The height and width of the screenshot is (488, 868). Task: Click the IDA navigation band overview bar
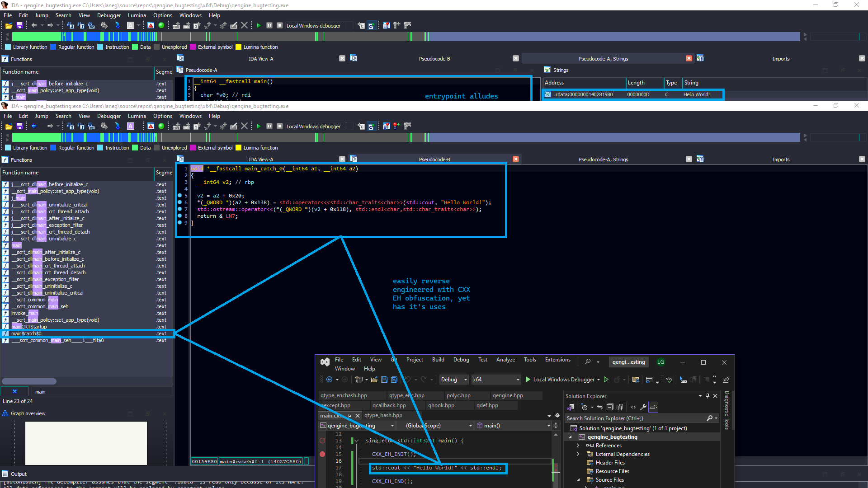[x=407, y=137]
